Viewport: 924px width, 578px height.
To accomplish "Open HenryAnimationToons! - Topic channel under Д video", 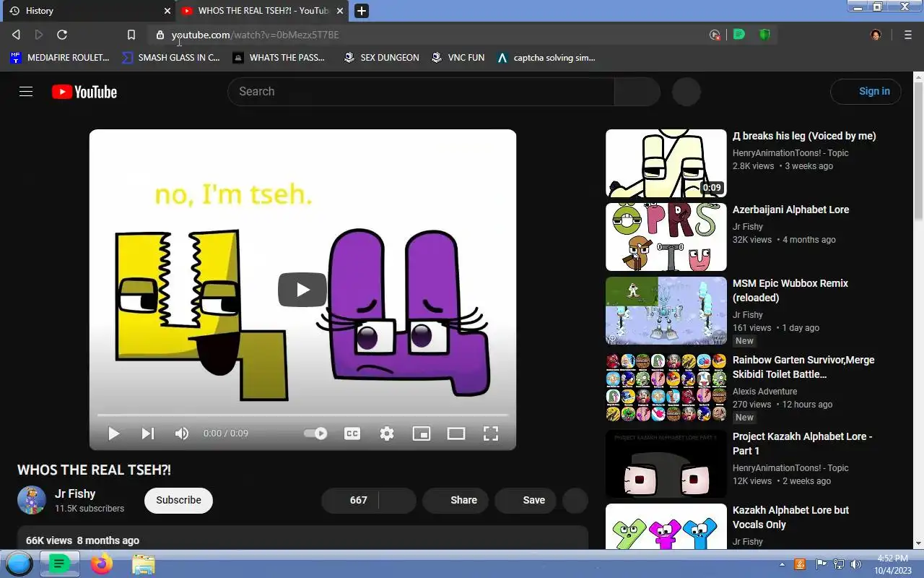I will coord(790,153).
